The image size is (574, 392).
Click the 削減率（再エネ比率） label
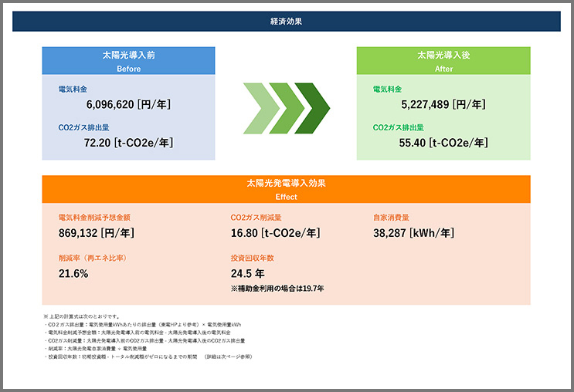(92, 258)
